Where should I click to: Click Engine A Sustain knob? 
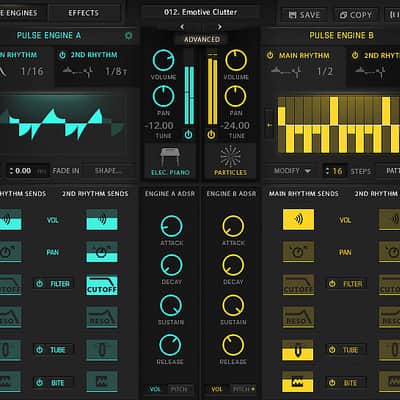[171, 305]
